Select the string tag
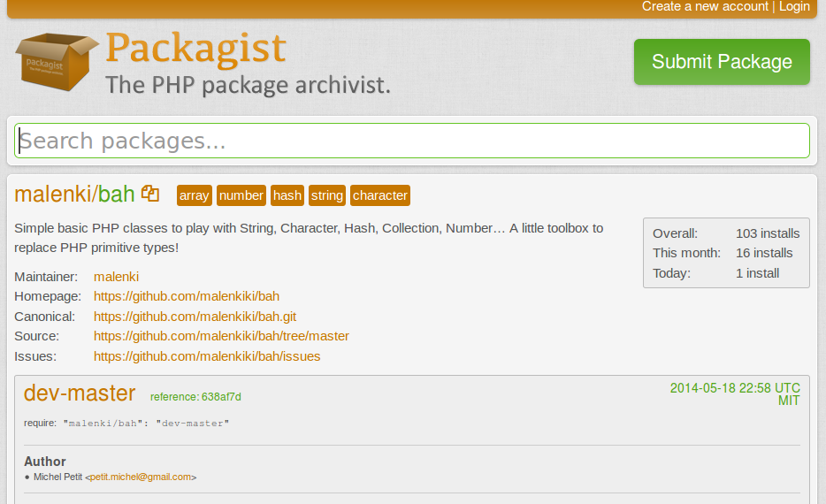Screen dimensions: 826x504 (x=327, y=195)
